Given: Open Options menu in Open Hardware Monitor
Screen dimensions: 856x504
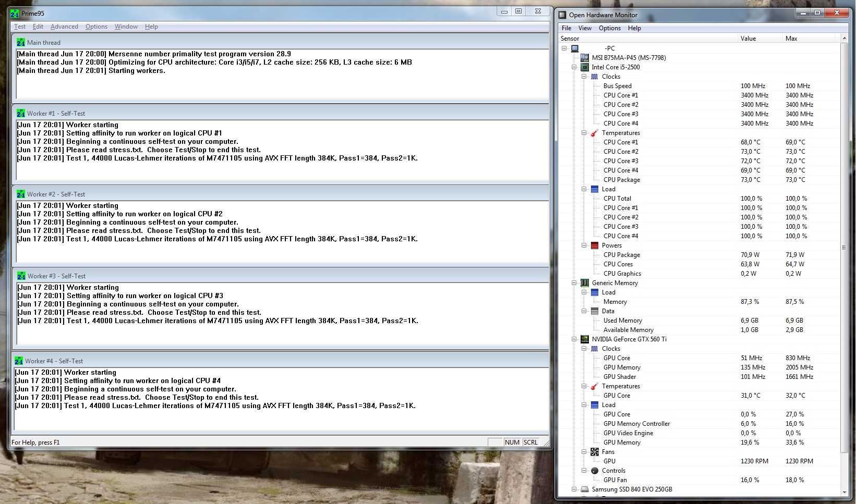Looking at the screenshot, I should click(610, 28).
